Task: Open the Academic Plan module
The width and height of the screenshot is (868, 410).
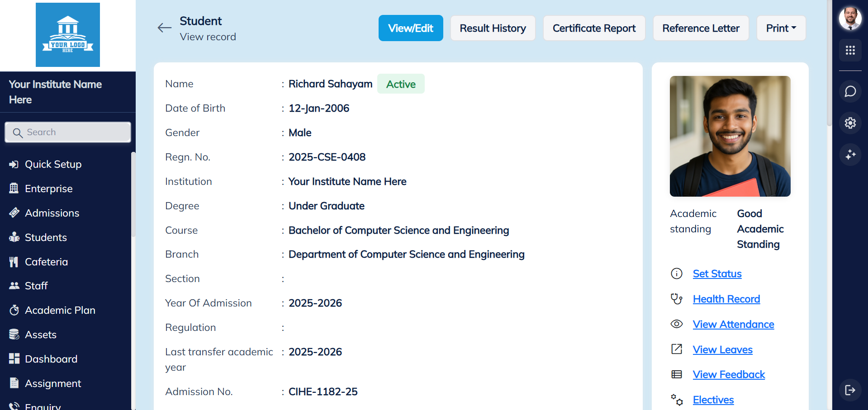Action: coord(60,310)
